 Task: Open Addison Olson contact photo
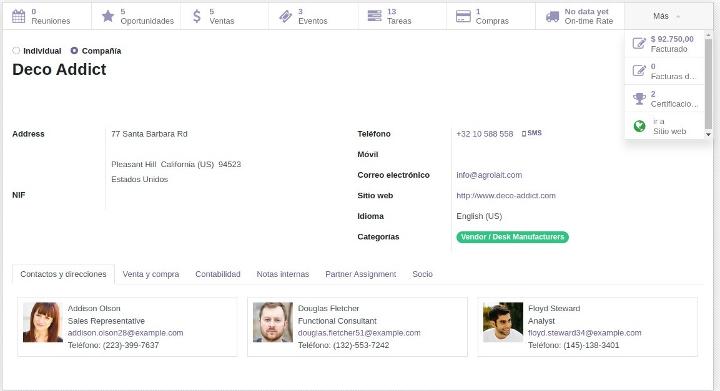pos(43,322)
